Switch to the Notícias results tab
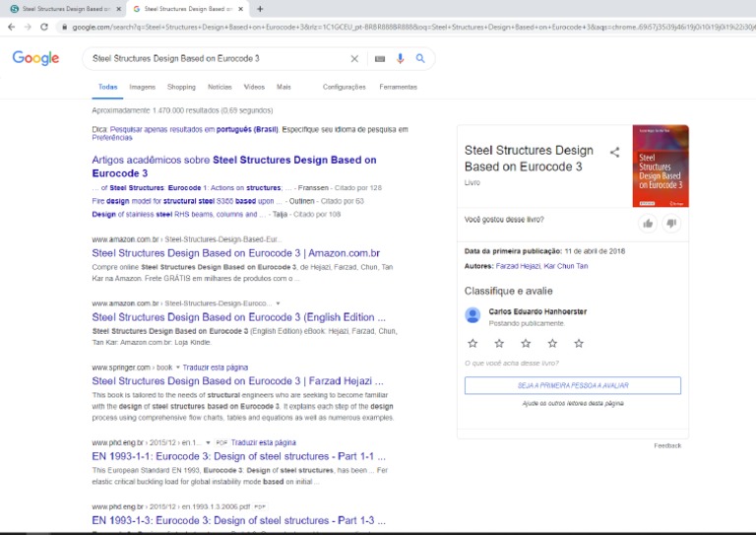The width and height of the screenshot is (756, 535). (220, 87)
